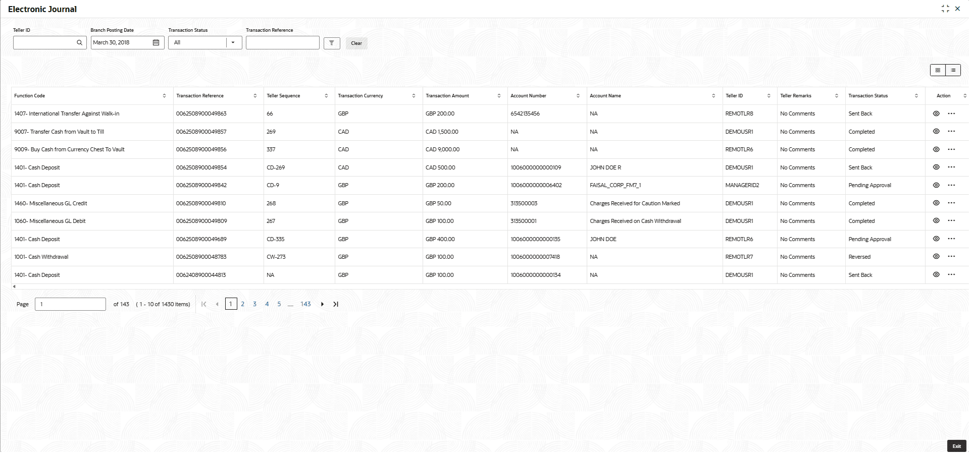This screenshot has width=980, height=459.
Task: Click the Teller ID search magnifier icon
Action: [79, 43]
